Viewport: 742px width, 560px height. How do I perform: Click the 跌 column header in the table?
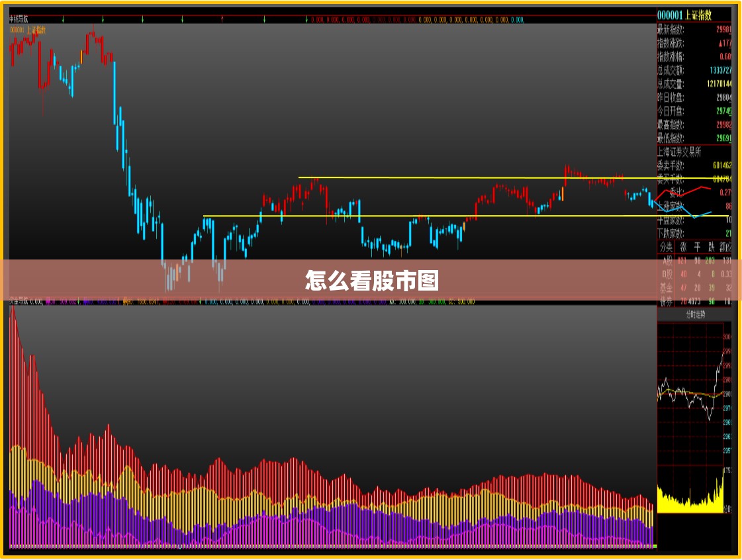point(712,247)
